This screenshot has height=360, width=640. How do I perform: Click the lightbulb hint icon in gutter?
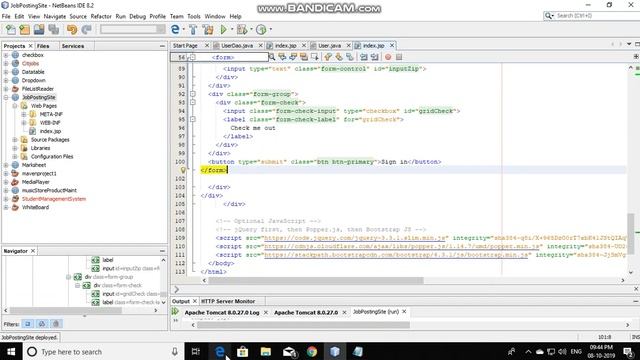[x=183, y=170]
